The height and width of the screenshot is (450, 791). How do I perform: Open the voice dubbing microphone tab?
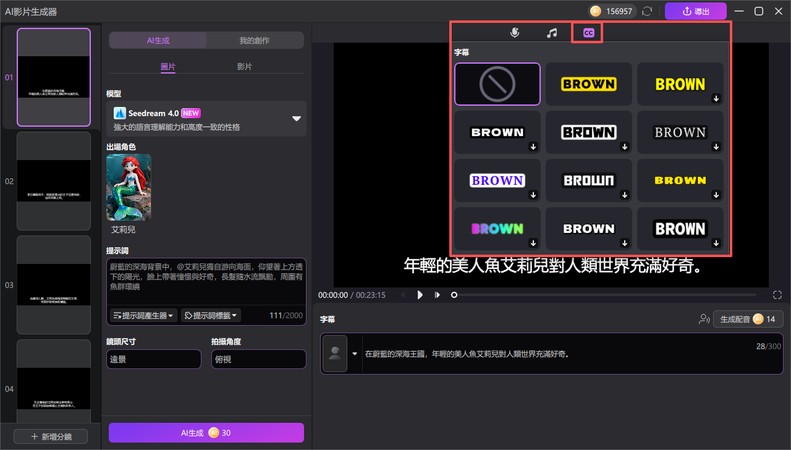click(x=515, y=33)
